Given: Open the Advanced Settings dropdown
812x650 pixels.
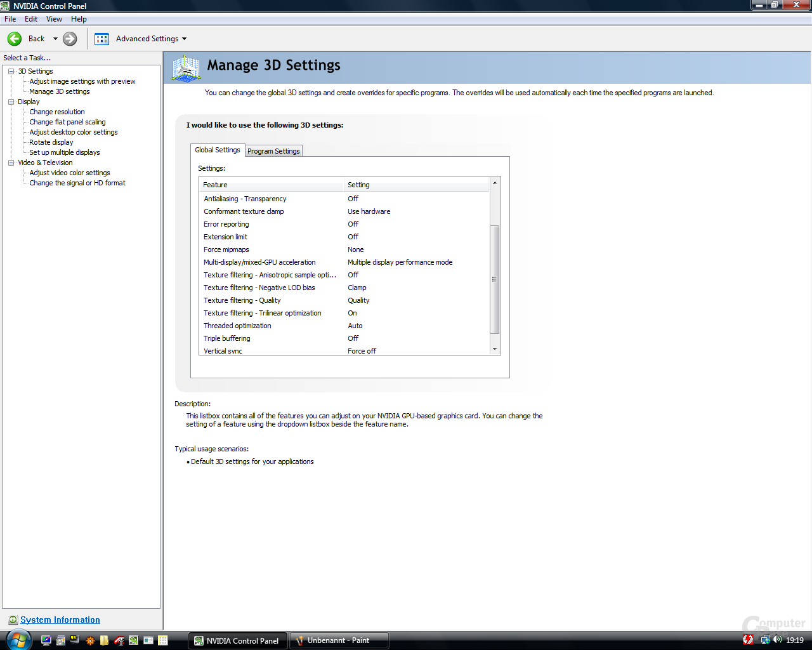Looking at the screenshot, I should click(184, 39).
